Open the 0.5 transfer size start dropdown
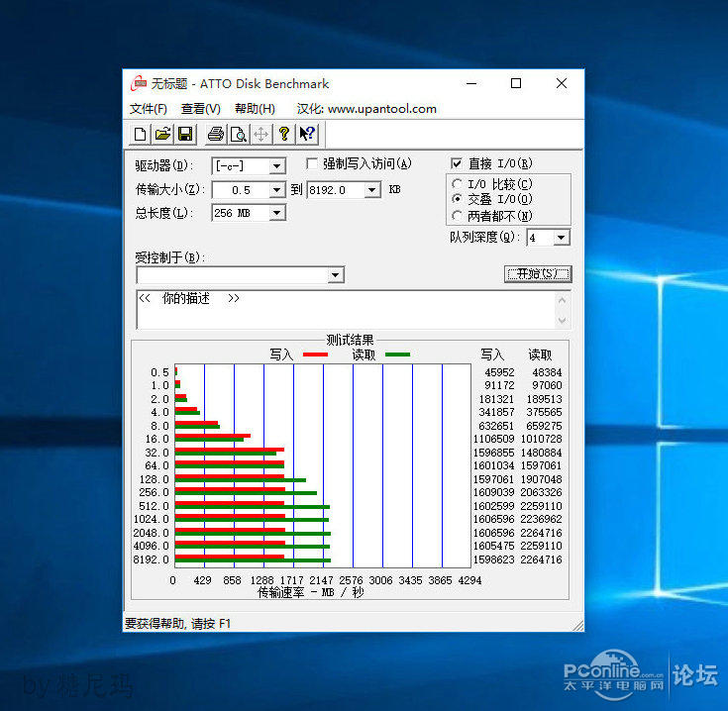 coord(276,190)
